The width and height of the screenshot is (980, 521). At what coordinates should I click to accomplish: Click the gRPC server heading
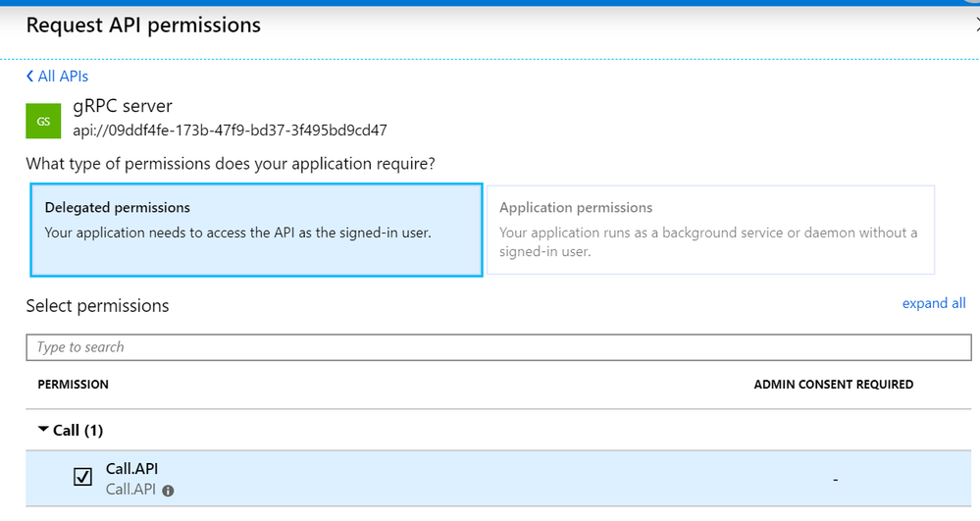pos(123,106)
